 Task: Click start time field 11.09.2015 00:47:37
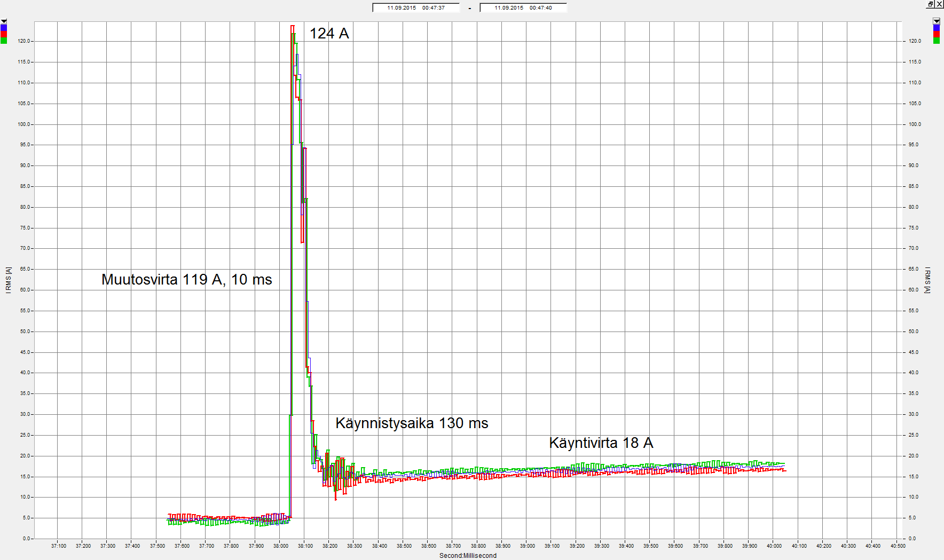(416, 7)
